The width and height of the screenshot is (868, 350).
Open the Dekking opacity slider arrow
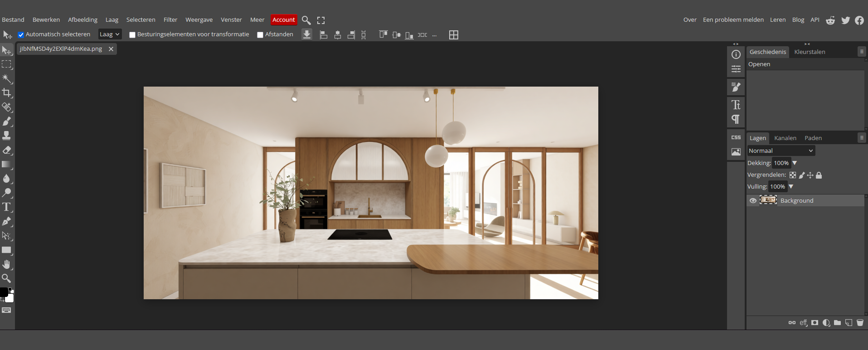click(x=795, y=163)
